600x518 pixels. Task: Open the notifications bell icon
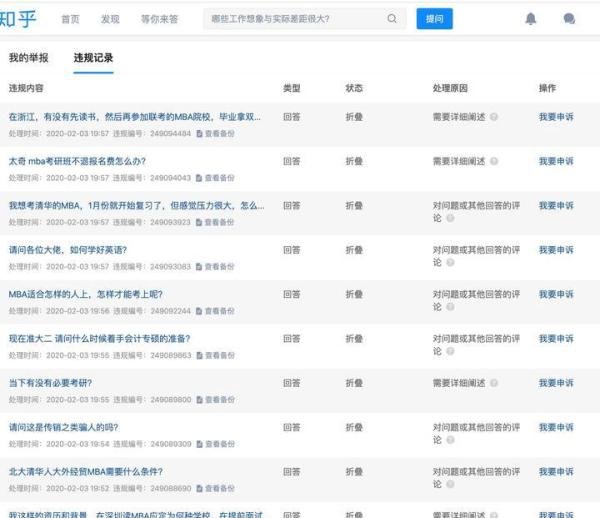click(x=530, y=18)
